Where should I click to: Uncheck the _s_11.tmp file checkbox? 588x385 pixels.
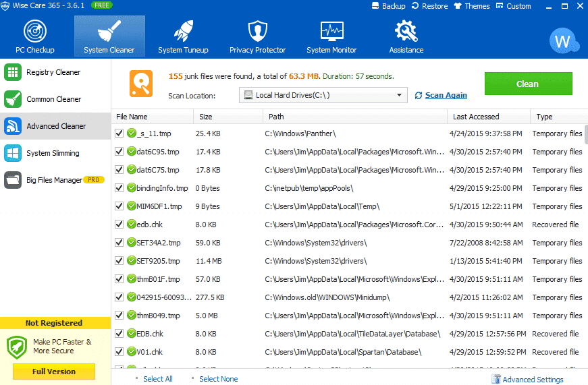click(119, 134)
